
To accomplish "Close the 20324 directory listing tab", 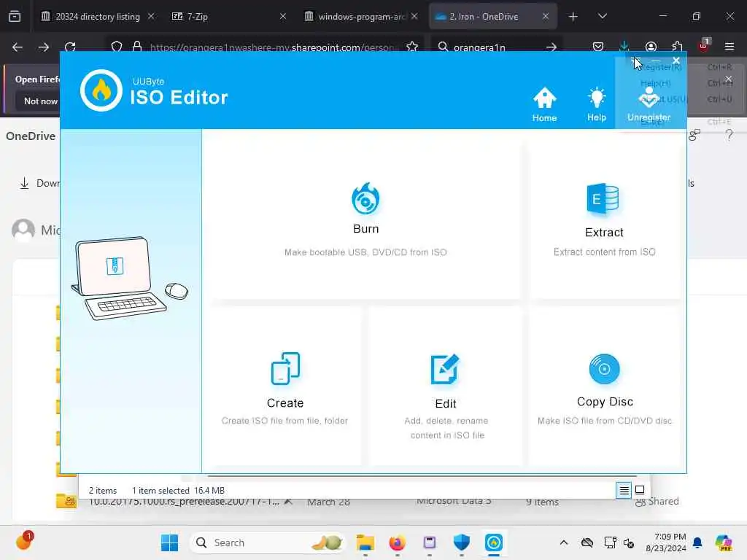I will click(x=151, y=16).
